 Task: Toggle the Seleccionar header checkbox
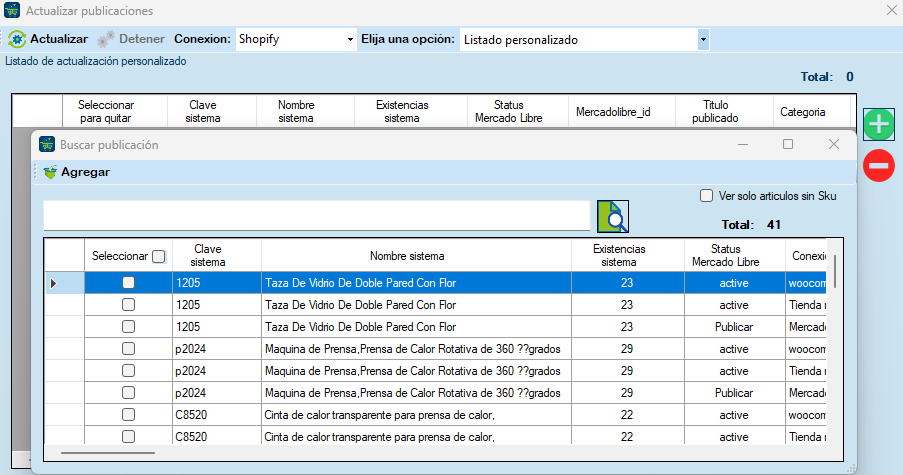click(158, 256)
